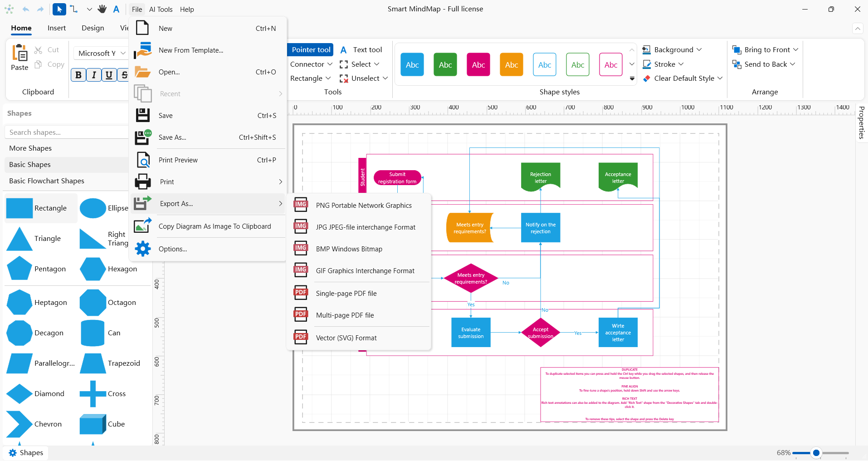
Task: Apply the orange Abc shape style
Action: coord(512,64)
